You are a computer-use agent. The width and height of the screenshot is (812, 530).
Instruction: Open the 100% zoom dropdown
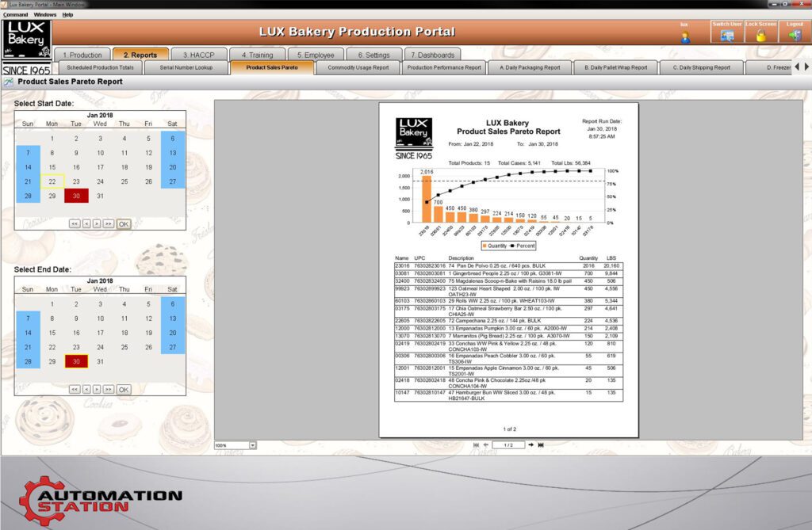point(252,445)
